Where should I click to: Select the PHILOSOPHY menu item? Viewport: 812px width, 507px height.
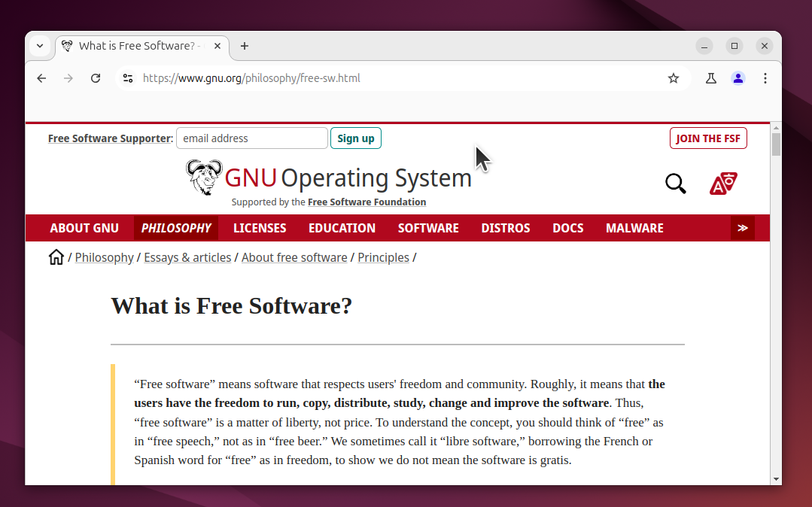(x=176, y=228)
